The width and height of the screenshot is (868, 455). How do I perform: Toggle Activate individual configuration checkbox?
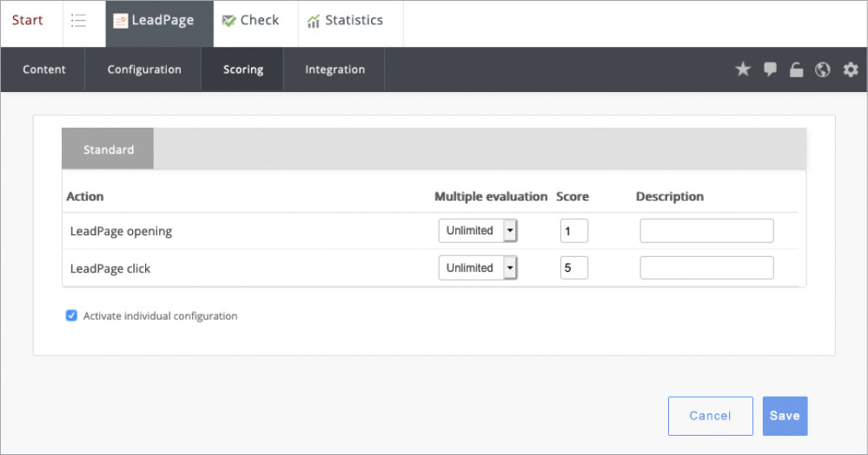pyautogui.click(x=72, y=316)
